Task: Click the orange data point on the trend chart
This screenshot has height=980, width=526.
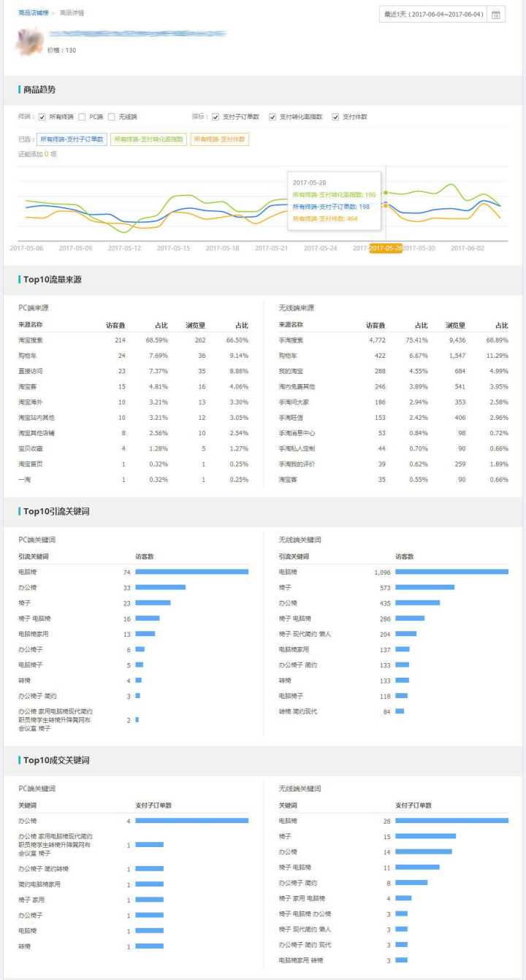Action: (x=386, y=205)
